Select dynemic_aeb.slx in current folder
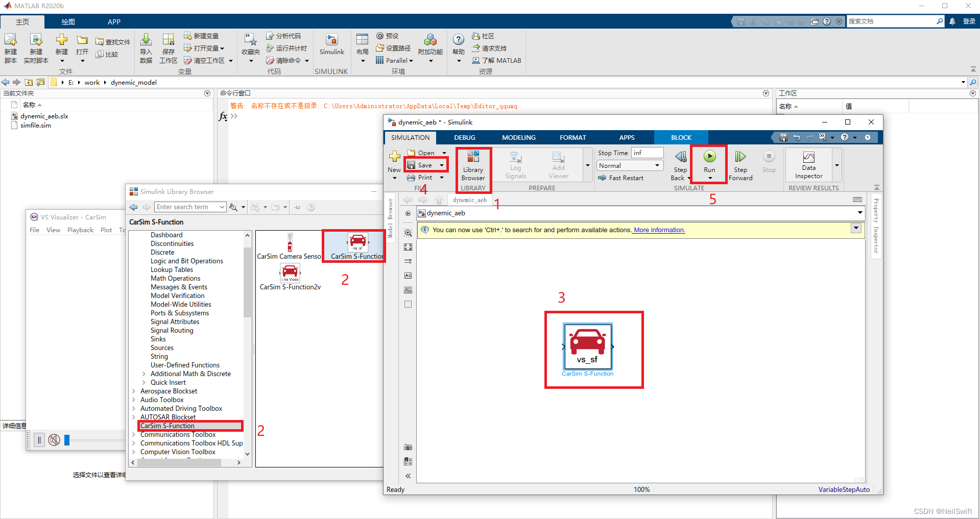The width and height of the screenshot is (980, 519). coord(44,116)
